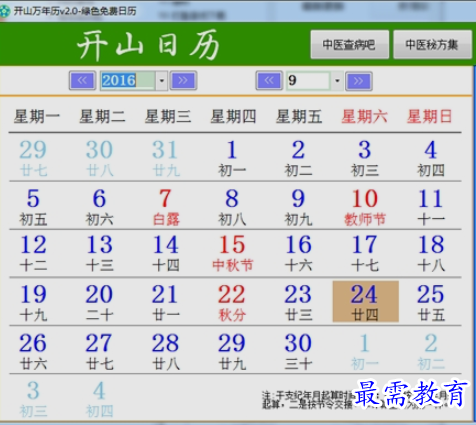476x425 pixels.
Task: Go to the previous month
Action: click(x=269, y=81)
